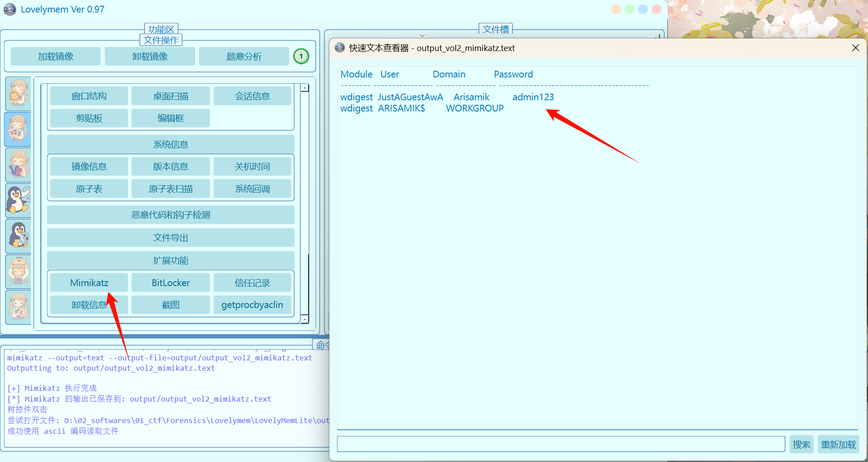Click the function list scrollbar down arrow
This screenshot has width=868, height=462.
point(305,319)
